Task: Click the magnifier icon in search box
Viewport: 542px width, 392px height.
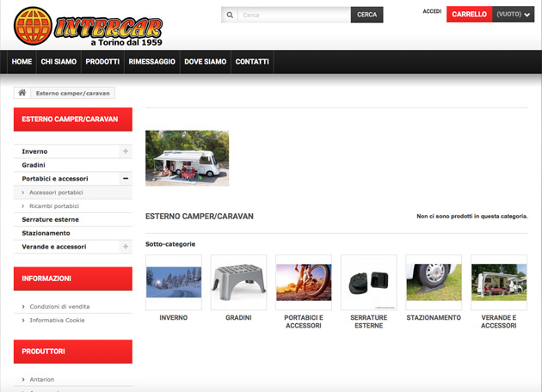Action: coord(230,15)
